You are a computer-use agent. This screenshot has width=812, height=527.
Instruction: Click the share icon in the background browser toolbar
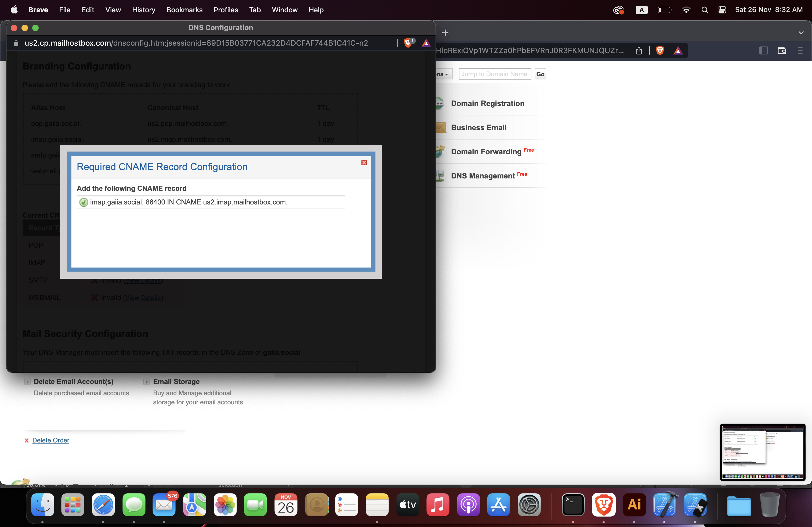coord(639,51)
